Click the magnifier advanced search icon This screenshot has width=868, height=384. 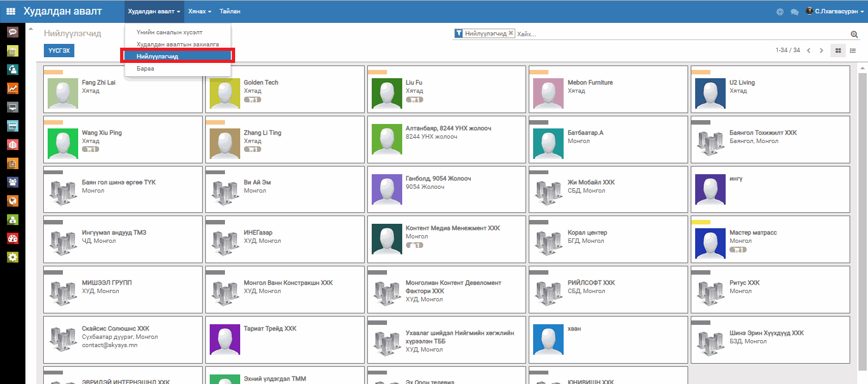coord(854,34)
